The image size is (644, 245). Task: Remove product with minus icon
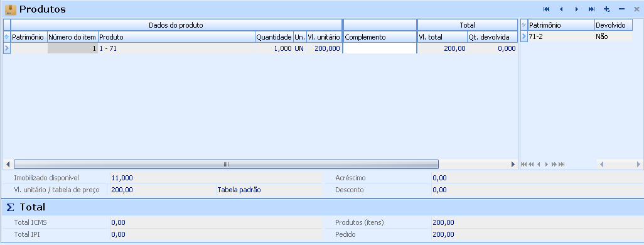tap(621, 9)
